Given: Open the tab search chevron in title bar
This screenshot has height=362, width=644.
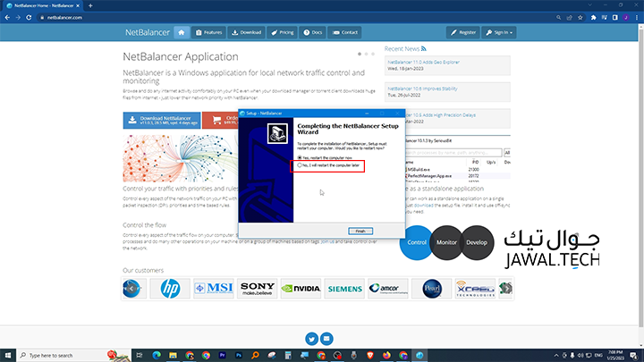Looking at the screenshot, I should (x=589, y=5).
